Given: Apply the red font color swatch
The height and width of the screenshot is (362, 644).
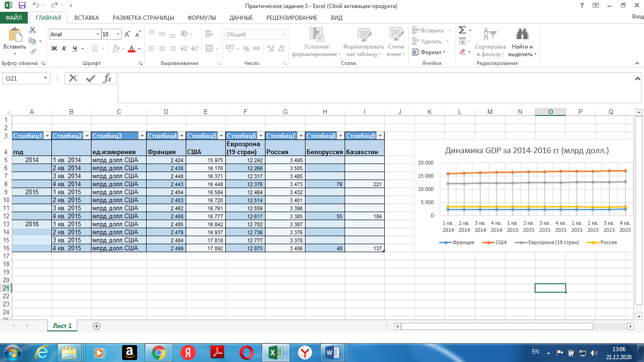Looking at the screenshot, I should [132, 49].
